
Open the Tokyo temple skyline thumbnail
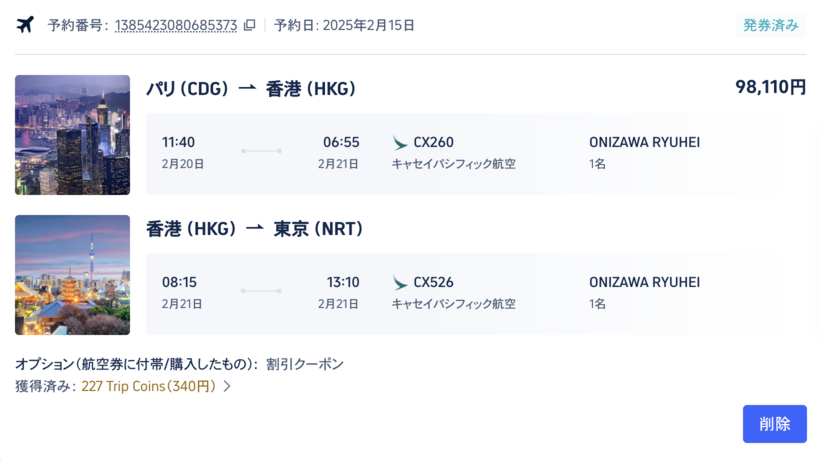point(73,275)
